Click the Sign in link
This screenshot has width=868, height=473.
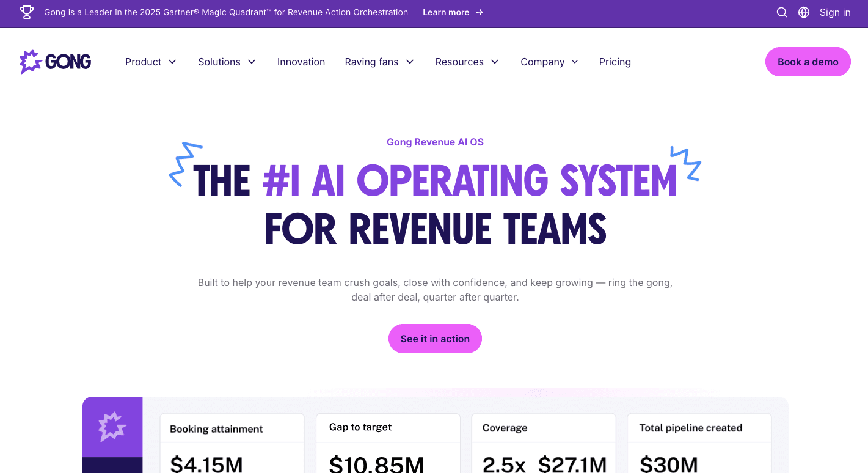point(834,12)
